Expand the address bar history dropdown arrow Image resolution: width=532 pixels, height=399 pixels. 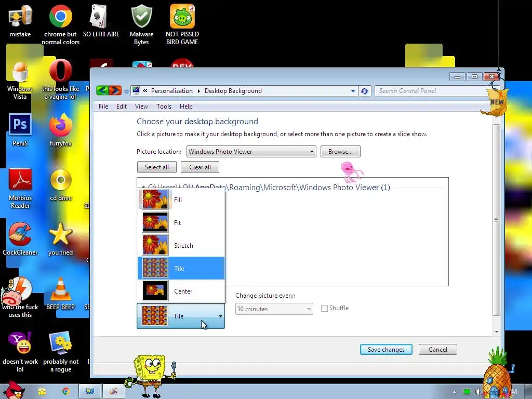coord(353,91)
